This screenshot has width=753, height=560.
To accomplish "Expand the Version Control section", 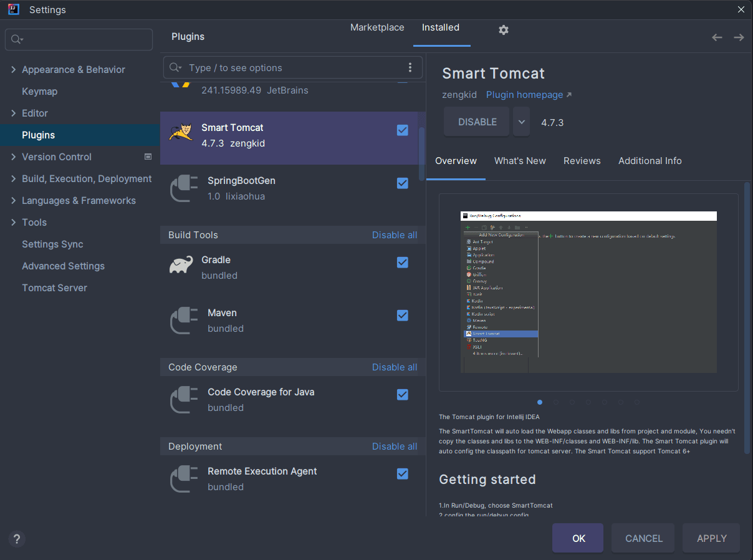I will point(14,157).
